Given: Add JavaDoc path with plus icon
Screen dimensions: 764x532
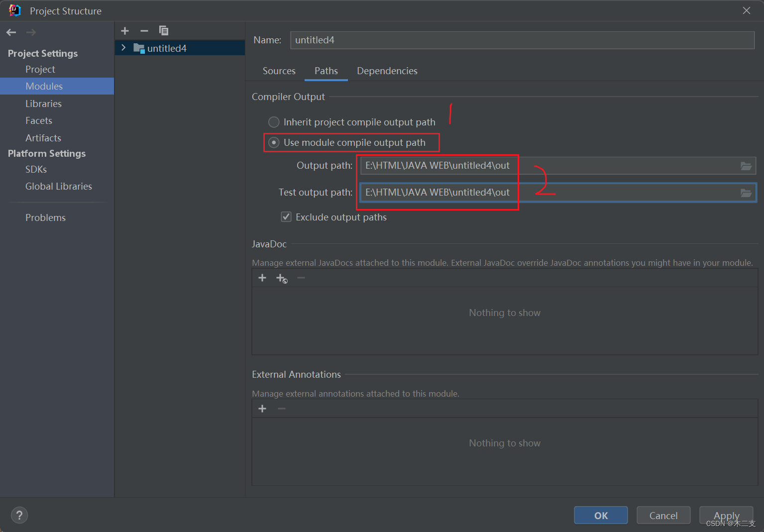Looking at the screenshot, I should point(262,278).
